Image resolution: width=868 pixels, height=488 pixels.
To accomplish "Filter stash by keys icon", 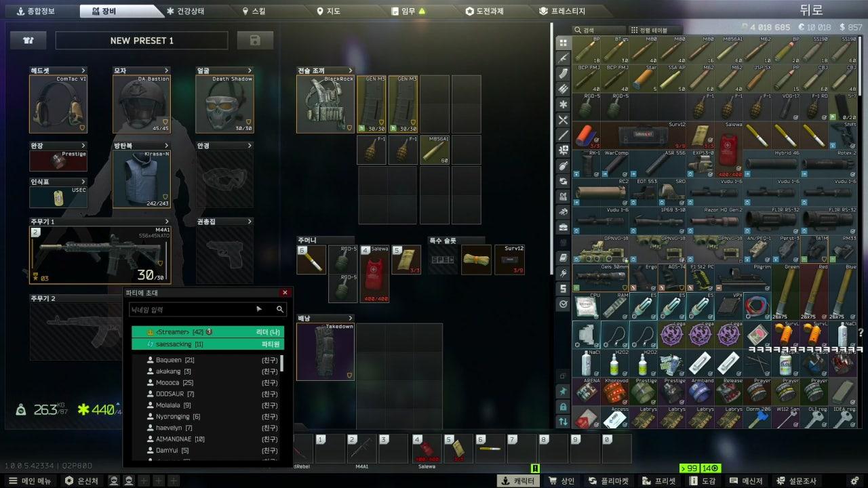I will point(563,274).
